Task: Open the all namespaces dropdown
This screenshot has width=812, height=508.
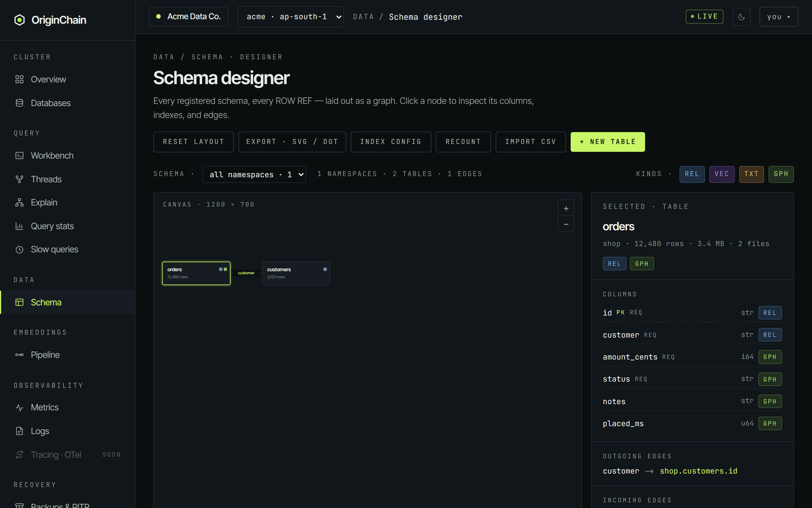Action: pos(254,175)
